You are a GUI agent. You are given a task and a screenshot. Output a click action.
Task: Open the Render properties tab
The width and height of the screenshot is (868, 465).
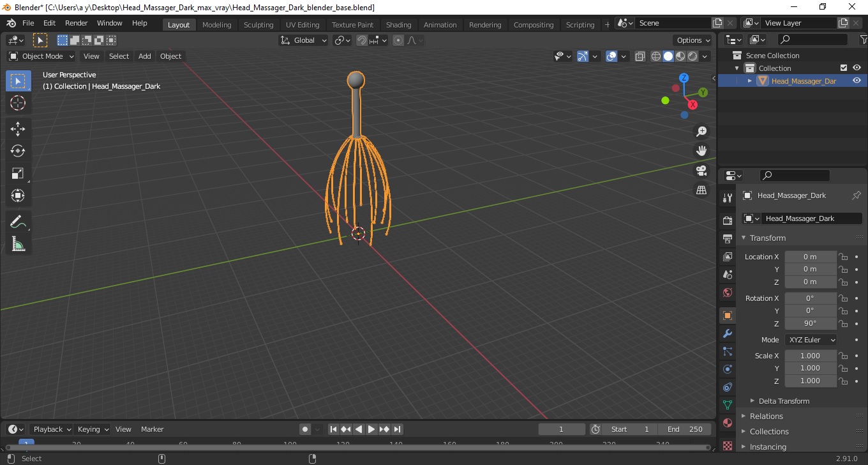pos(727,220)
